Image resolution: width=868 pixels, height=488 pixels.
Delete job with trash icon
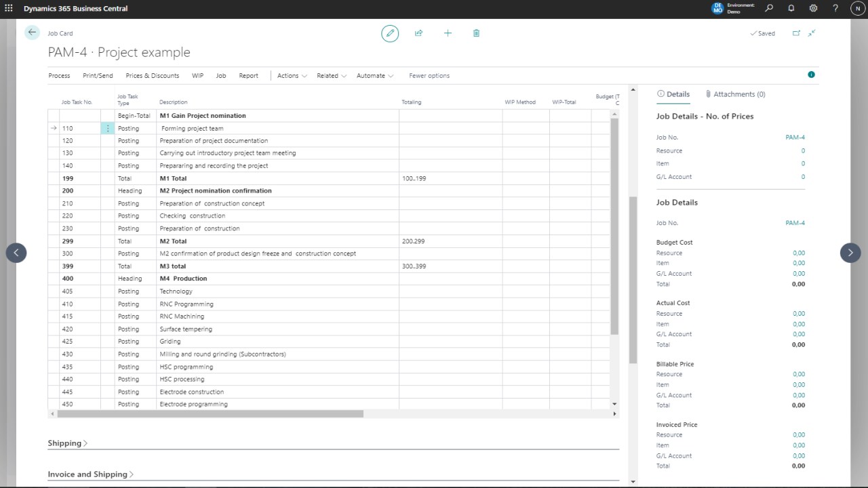point(476,33)
